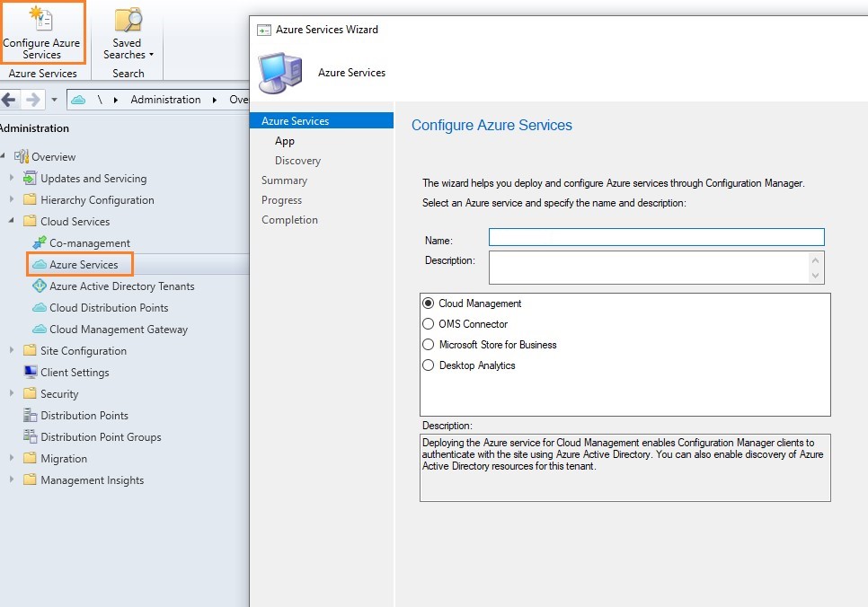Click the Migration folder icon
Screen dimensions: 868x607
pos(30,458)
